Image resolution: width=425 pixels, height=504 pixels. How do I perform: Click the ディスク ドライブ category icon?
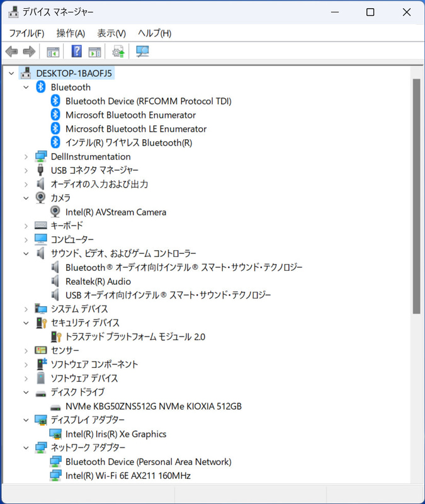click(x=41, y=393)
